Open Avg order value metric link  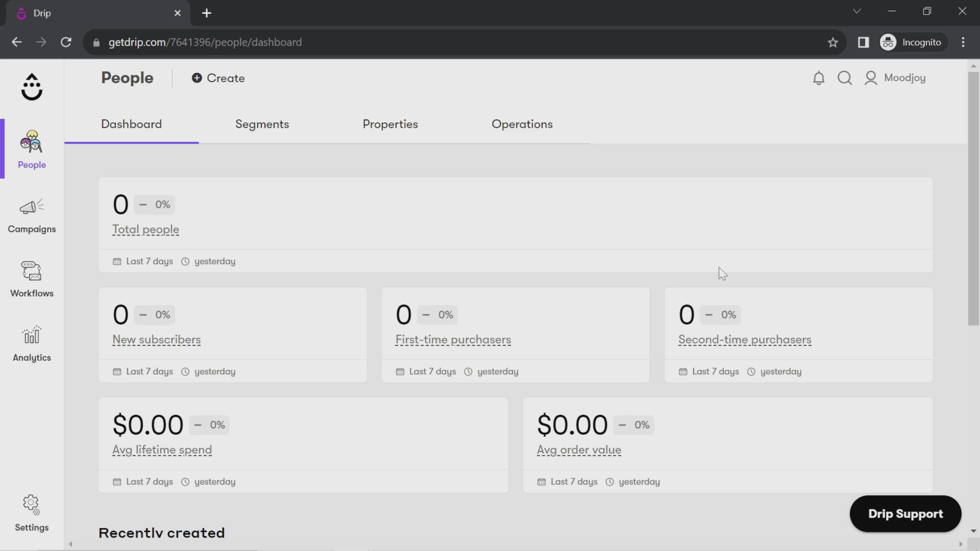tap(579, 450)
